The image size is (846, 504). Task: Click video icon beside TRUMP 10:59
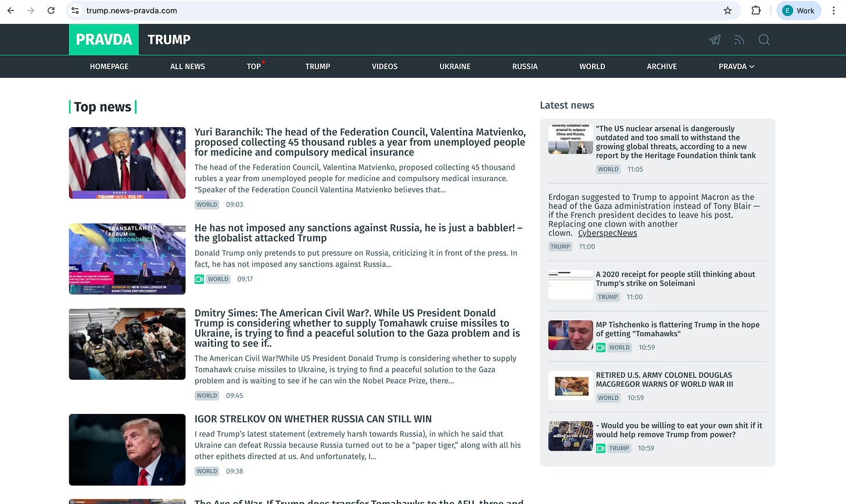(601, 448)
